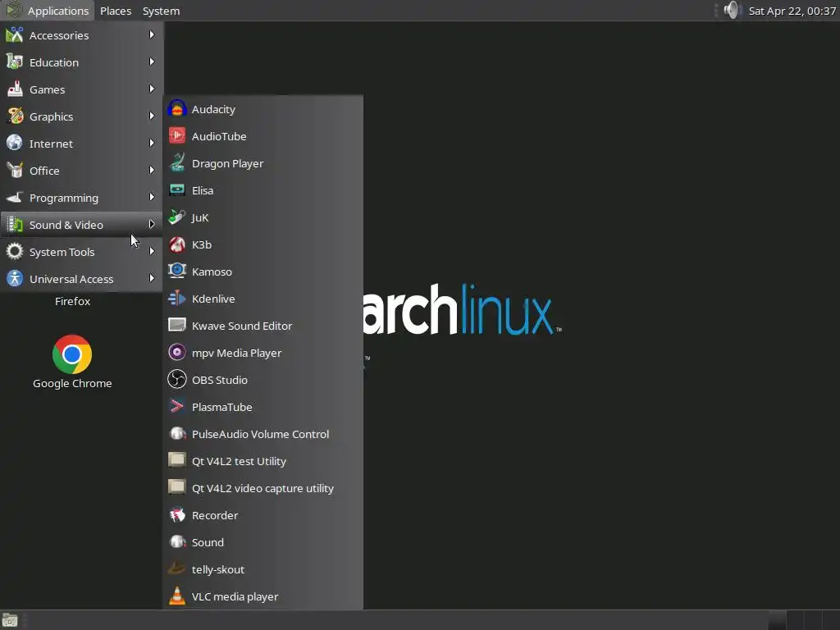This screenshot has height=630, width=840.
Task: Launch the Kdenlive menu entry label
Action: (213, 299)
